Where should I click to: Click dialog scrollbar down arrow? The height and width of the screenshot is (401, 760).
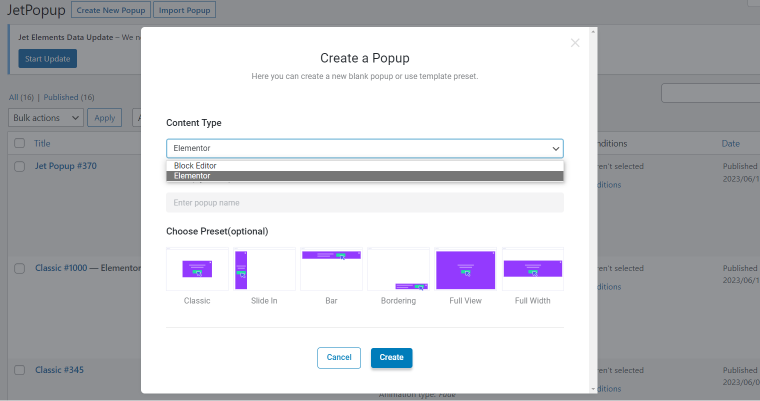click(x=593, y=389)
